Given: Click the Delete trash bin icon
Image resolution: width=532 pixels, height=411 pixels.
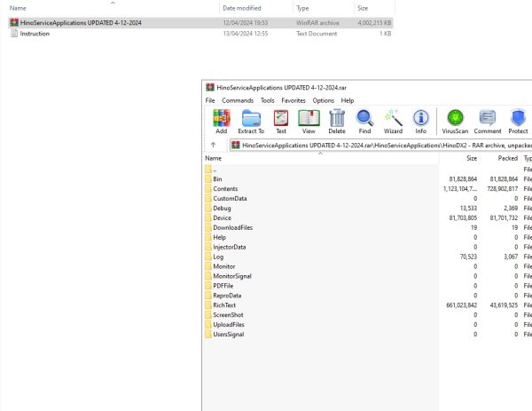Looking at the screenshot, I should [337, 118].
